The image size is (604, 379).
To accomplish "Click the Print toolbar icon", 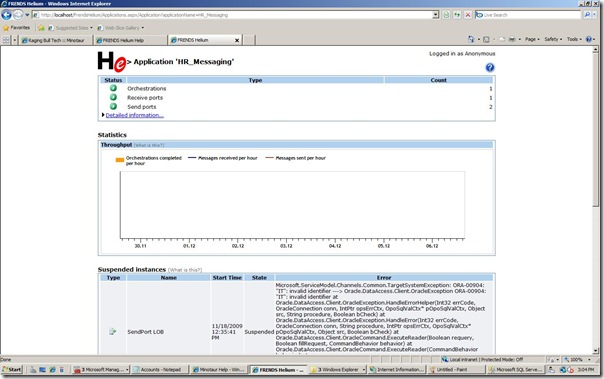I will pos(512,39).
